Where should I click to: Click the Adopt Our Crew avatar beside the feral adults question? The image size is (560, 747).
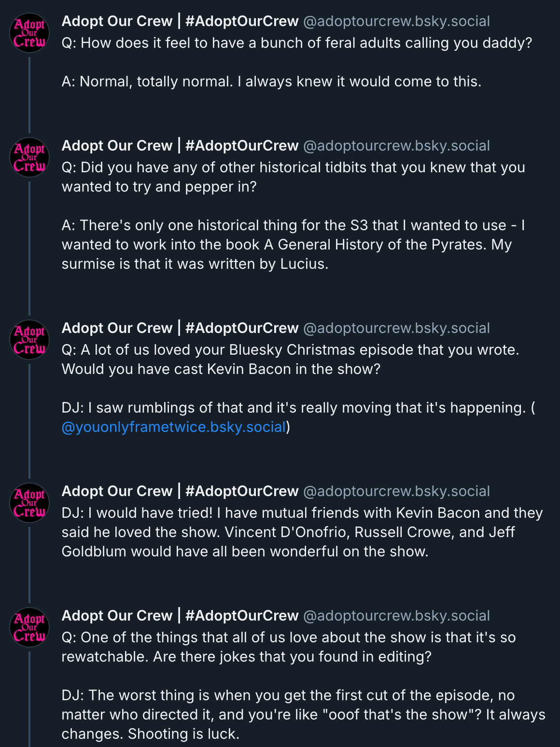pyautogui.click(x=29, y=33)
